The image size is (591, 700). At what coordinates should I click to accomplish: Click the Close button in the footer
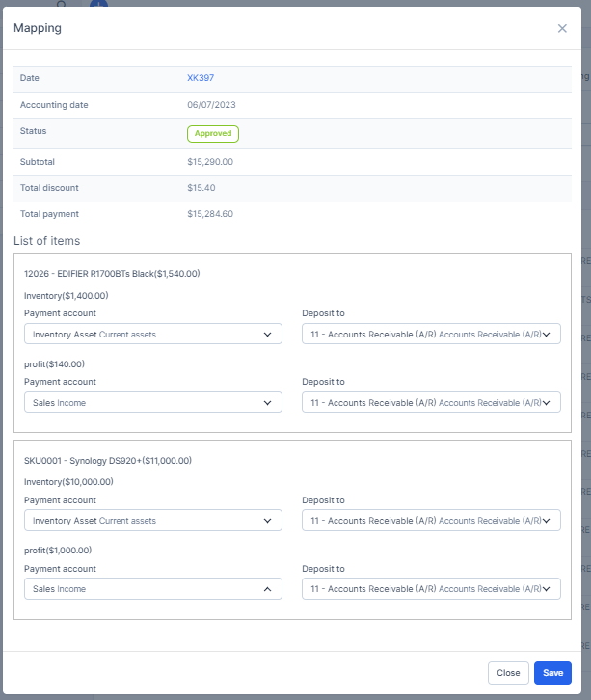tap(508, 673)
